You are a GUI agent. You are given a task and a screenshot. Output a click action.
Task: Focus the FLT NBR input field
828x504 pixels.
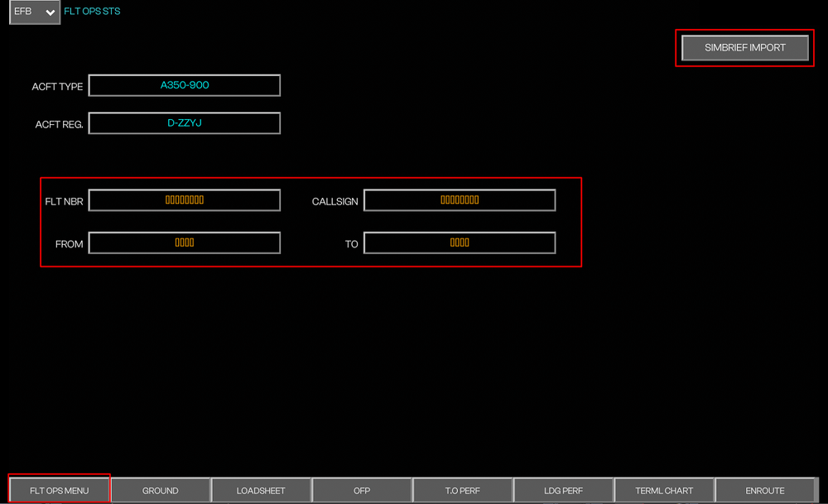(185, 200)
